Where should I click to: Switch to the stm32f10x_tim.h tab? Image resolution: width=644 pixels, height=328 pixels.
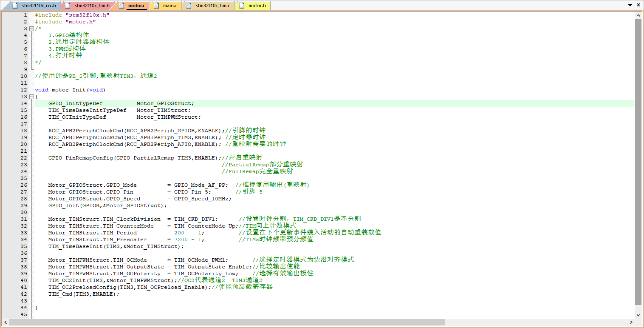point(88,6)
